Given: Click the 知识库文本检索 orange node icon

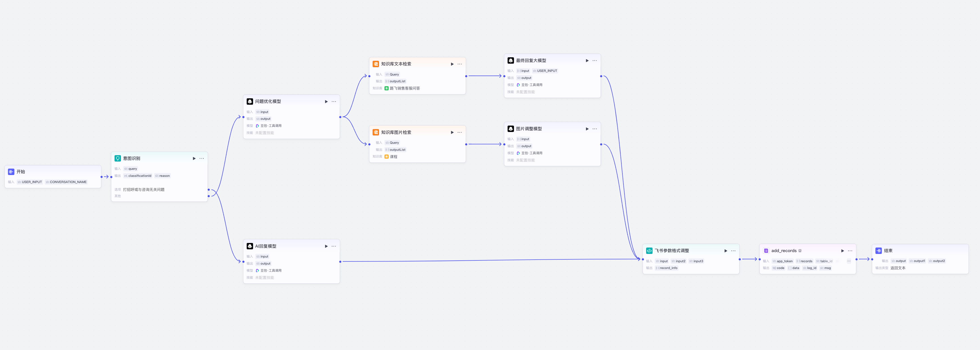Looking at the screenshot, I should (x=376, y=64).
